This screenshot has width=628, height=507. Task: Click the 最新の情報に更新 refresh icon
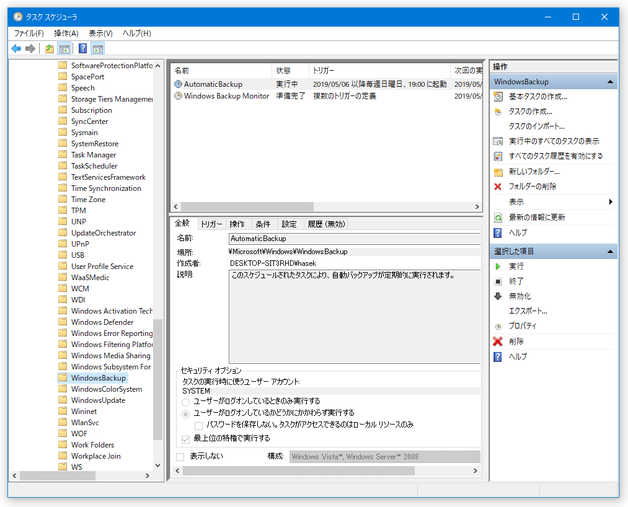coord(498,217)
